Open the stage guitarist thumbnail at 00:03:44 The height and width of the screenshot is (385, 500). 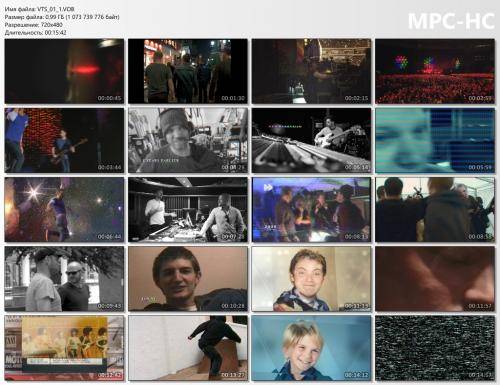click(x=64, y=140)
